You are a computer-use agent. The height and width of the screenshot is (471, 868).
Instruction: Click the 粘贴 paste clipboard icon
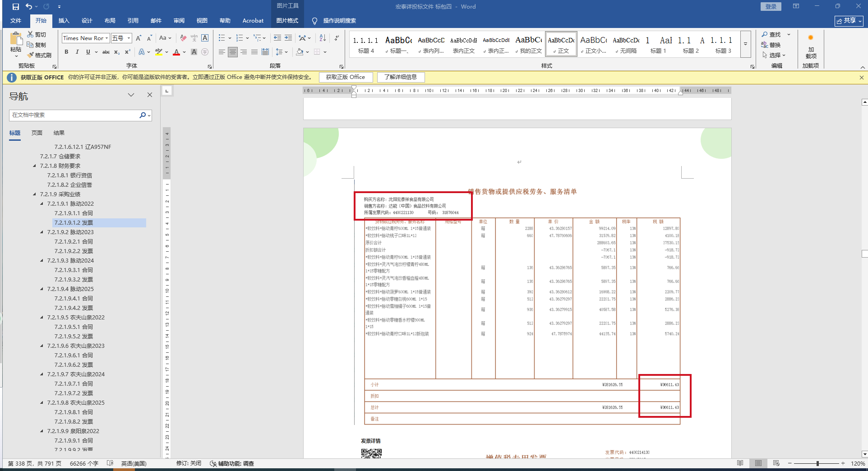(16, 39)
